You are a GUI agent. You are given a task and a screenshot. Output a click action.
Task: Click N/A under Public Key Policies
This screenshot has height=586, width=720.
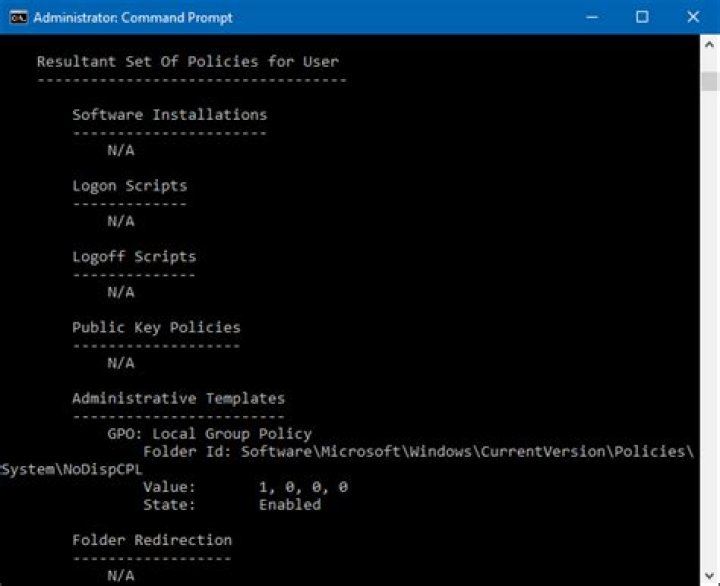pos(121,363)
